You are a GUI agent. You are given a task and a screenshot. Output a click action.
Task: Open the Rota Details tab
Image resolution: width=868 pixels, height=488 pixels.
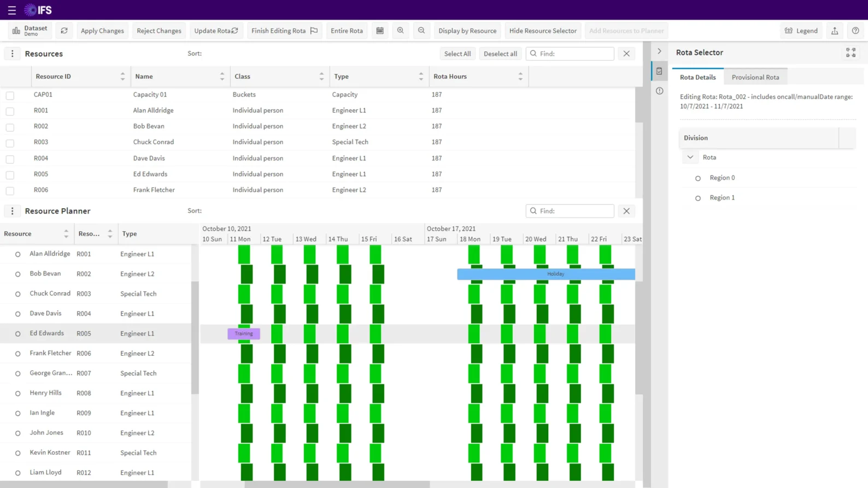697,77
